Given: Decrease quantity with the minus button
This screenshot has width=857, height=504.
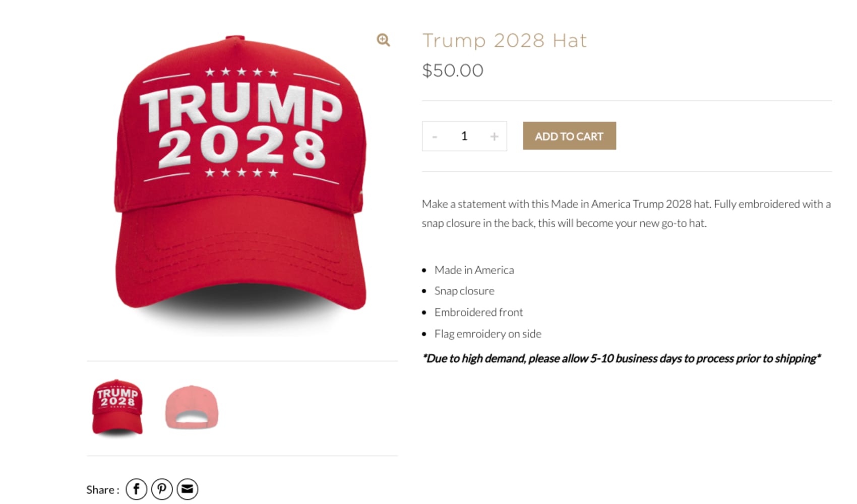Looking at the screenshot, I should 435,136.
